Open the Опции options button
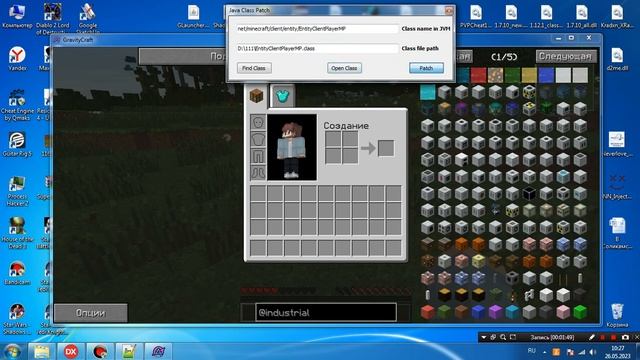640x360 pixels. pos(91,313)
